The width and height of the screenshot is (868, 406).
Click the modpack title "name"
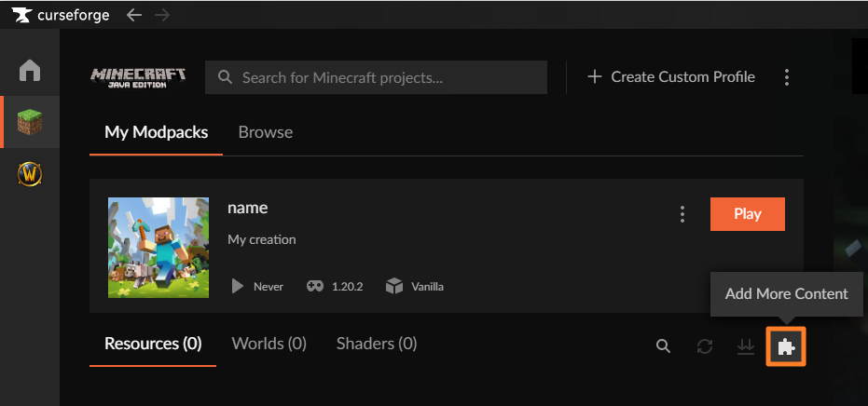(247, 208)
